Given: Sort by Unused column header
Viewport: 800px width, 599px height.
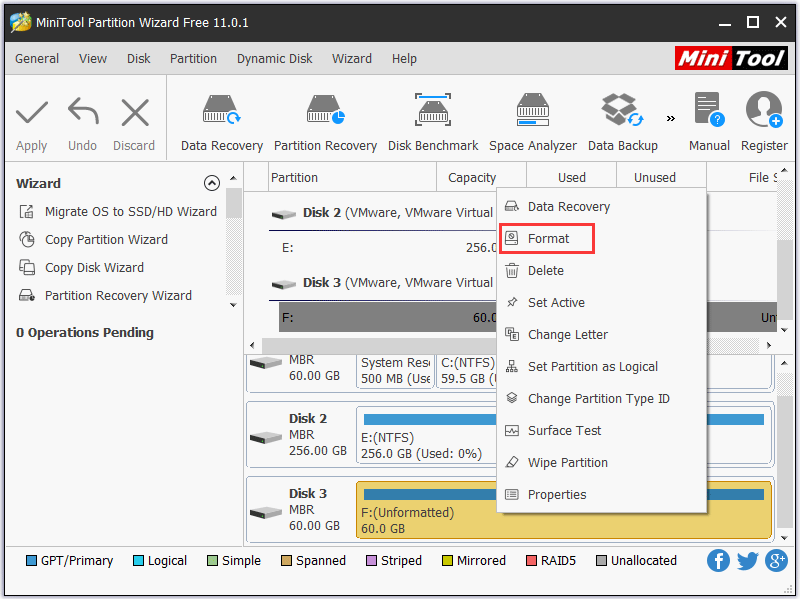Looking at the screenshot, I should [662, 177].
